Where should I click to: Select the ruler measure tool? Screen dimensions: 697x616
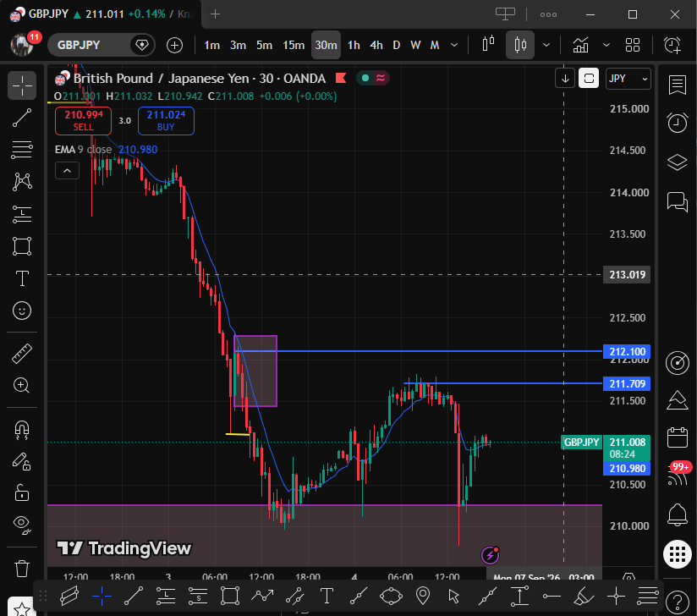coord(22,354)
